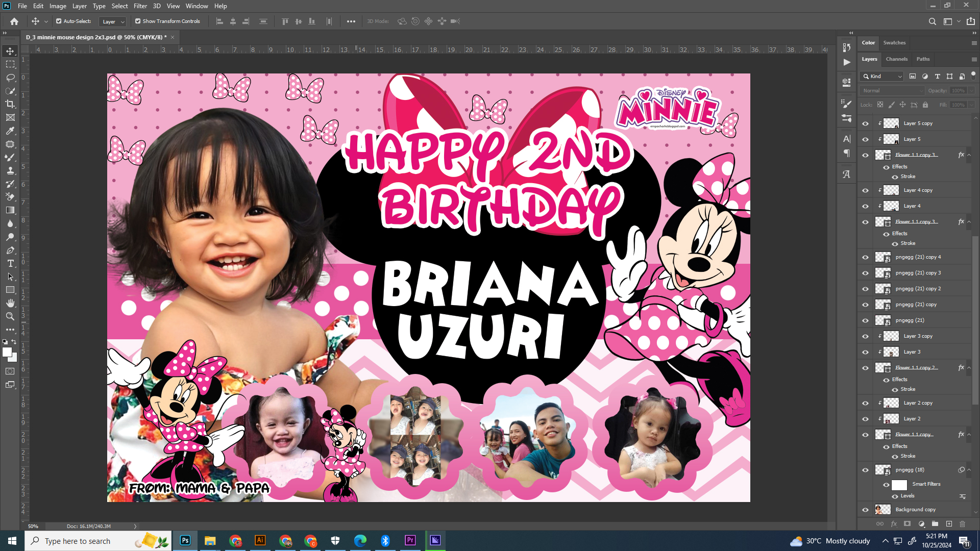Switch to the Swatches tab

pos(894,43)
